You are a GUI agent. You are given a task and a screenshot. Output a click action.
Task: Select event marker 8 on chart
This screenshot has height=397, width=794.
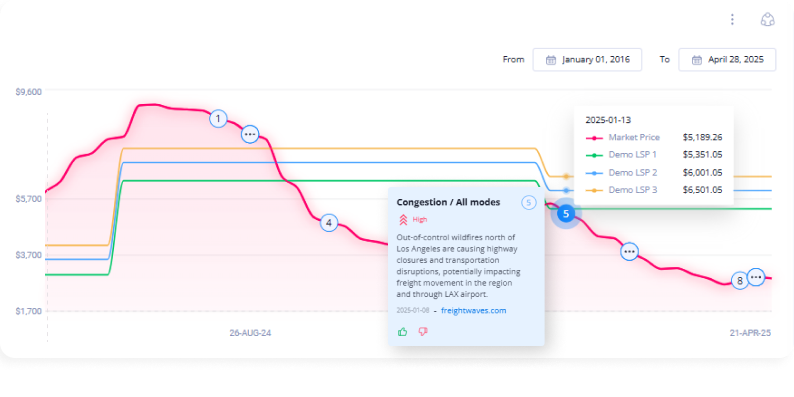(x=740, y=281)
